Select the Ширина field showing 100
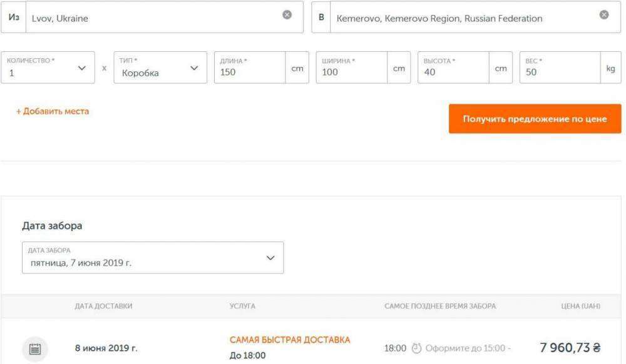Viewport: 626px width, 364px height. point(351,71)
